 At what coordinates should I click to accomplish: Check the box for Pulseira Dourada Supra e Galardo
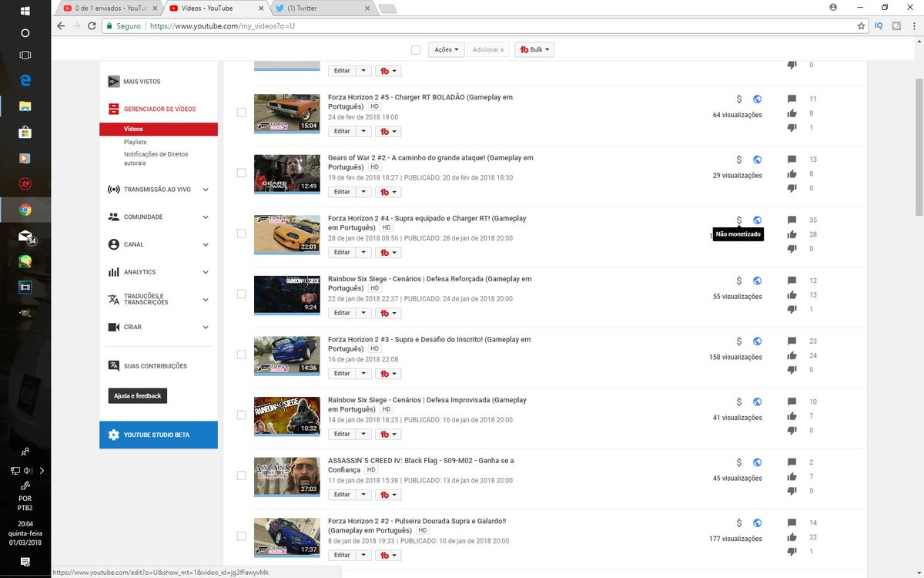pyautogui.click(x=241, y=536)
